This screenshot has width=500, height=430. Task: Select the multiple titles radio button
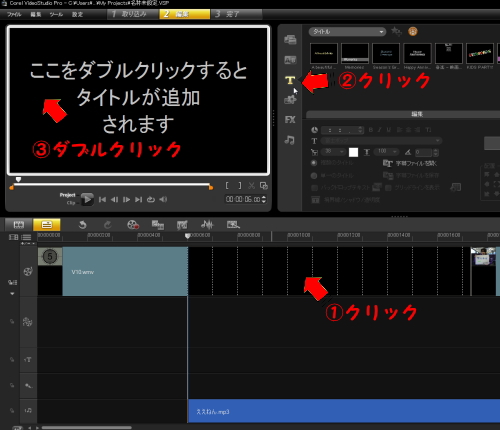click(314, 163)
